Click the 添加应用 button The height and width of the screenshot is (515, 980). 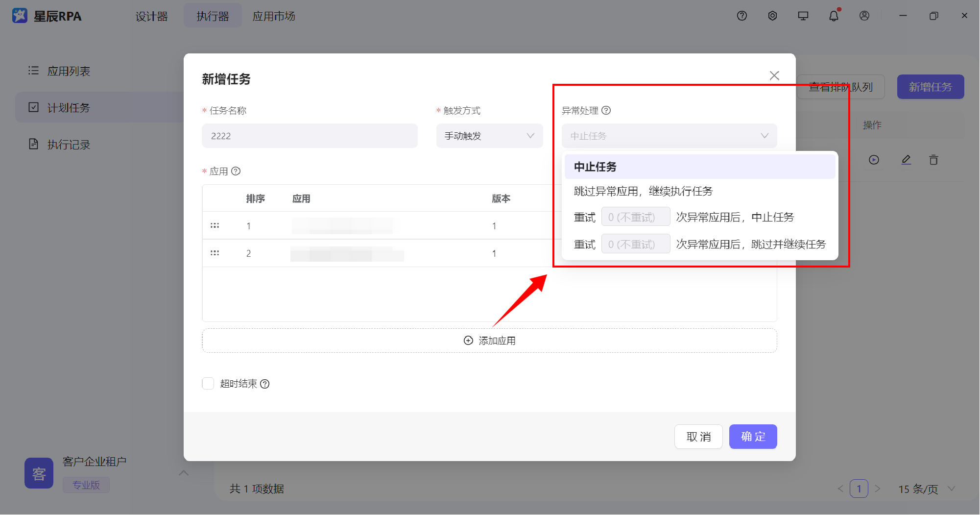pyautogui.click(x=489, y=340)
